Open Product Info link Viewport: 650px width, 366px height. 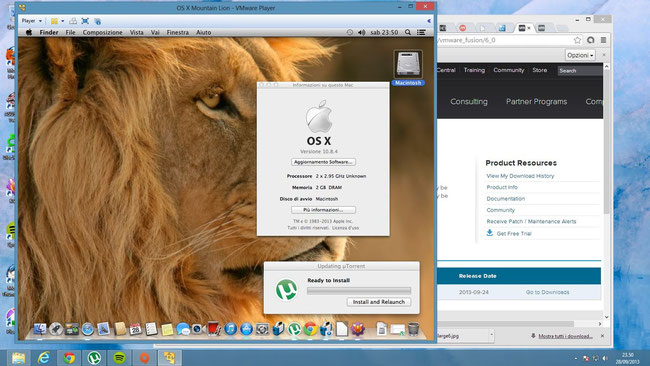(x=502, y=187)
